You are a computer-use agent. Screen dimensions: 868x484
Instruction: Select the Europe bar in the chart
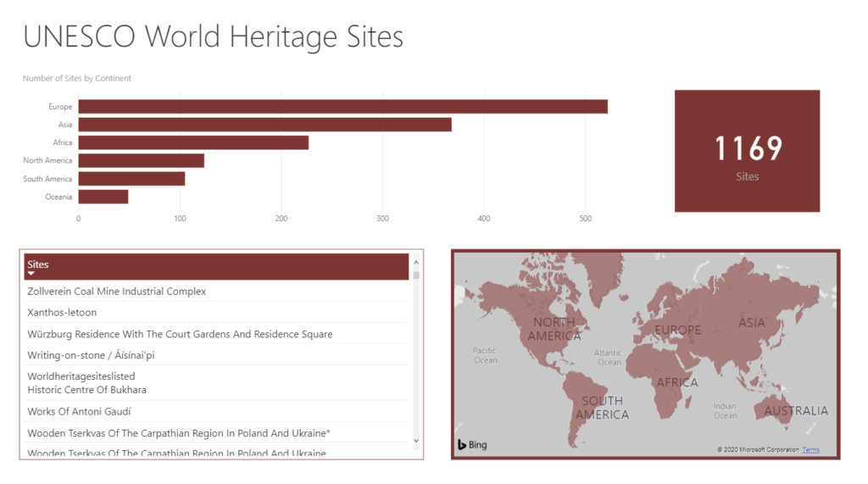tap(342, 106)
